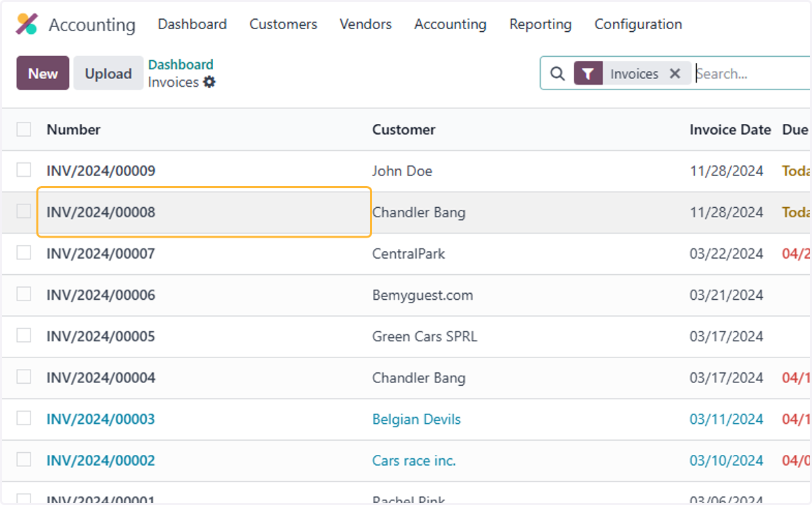Click the Accounting app logo icon
Screen dimensions: 812x505
tap(27, 24)
